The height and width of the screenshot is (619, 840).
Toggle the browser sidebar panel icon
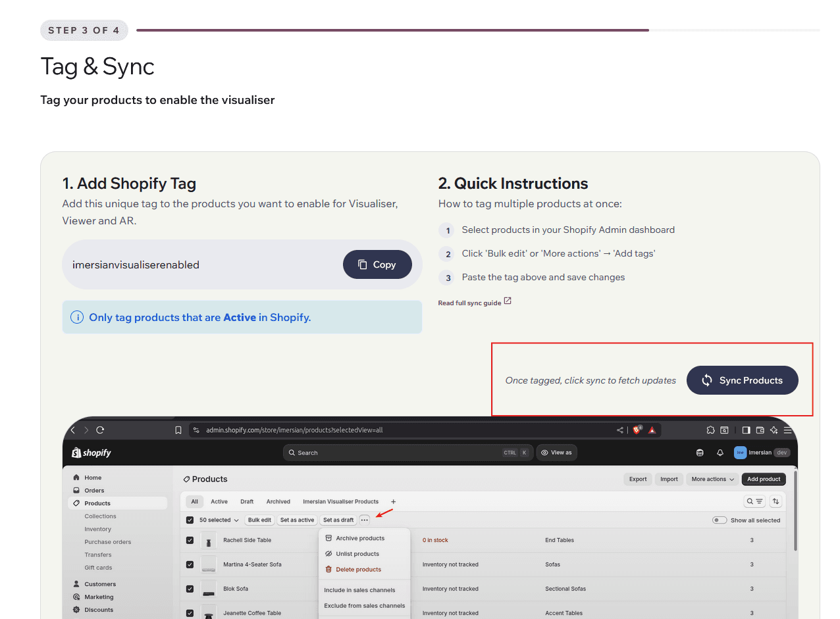click(746, 430)
